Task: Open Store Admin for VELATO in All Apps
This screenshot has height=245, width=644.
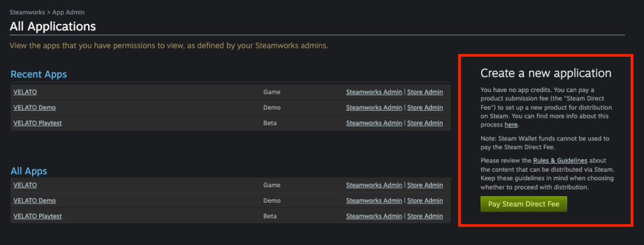Action: click(x=425, y=185)
